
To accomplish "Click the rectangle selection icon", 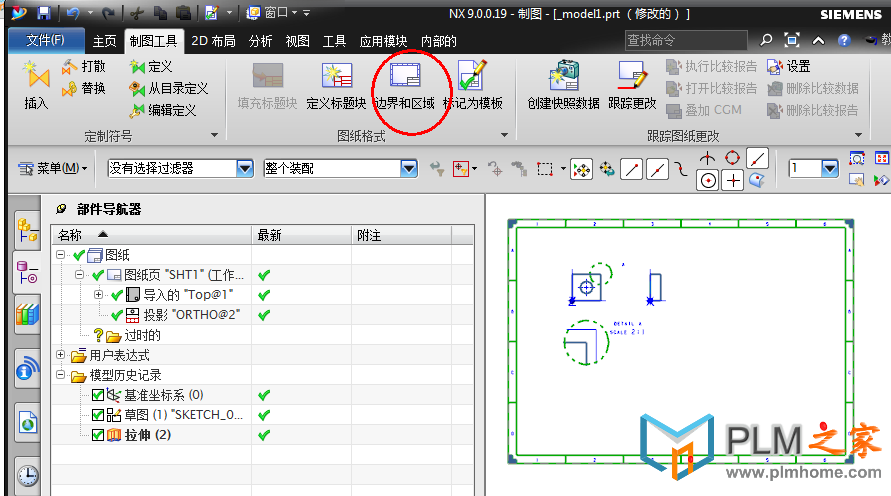I will (x=545, y=169).
